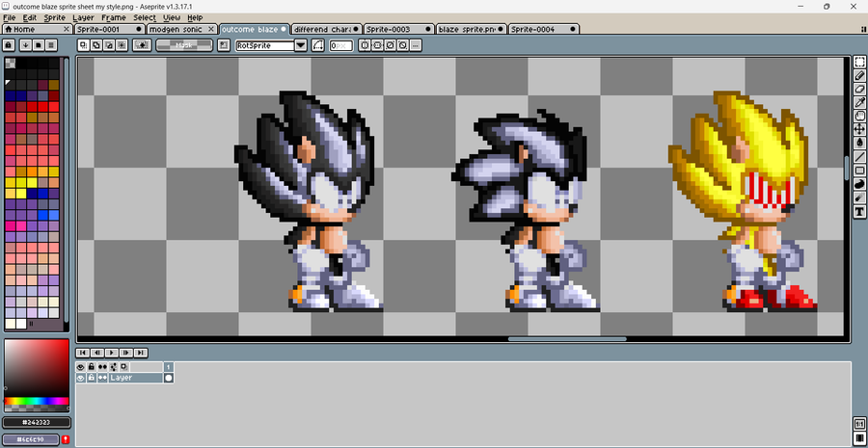This screenshot has width=868, height=448.
Task: Open the Frame menu
Action: pos(114,17)
